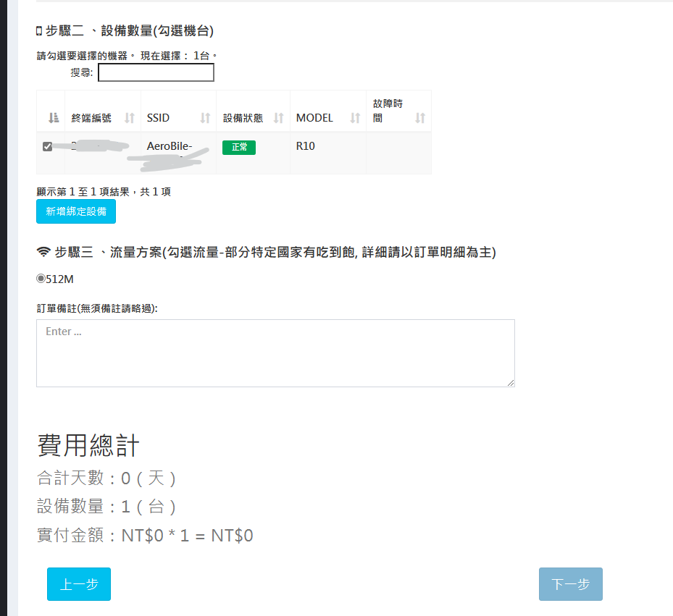Click the MODEL column header text
Image resolution: width=673 pixels, height=616 pixels.
314,118
